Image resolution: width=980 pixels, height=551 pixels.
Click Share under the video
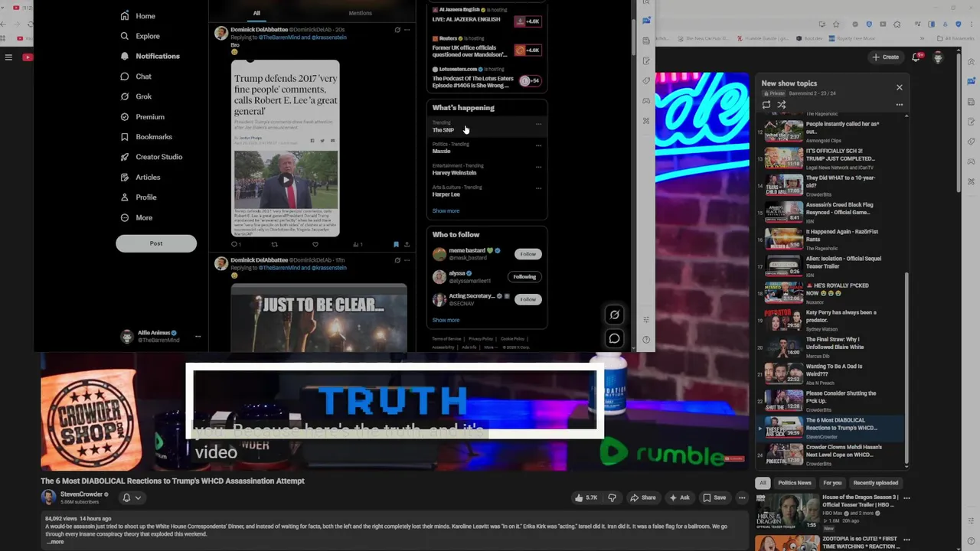[643, 497]
